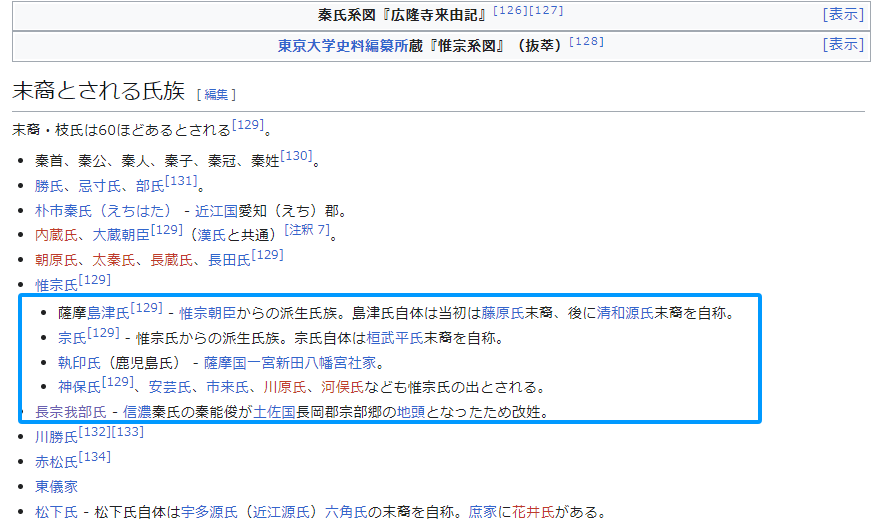Open the 長田氏 link
Screen dimensions: 883x530
(x=229, y=260)
